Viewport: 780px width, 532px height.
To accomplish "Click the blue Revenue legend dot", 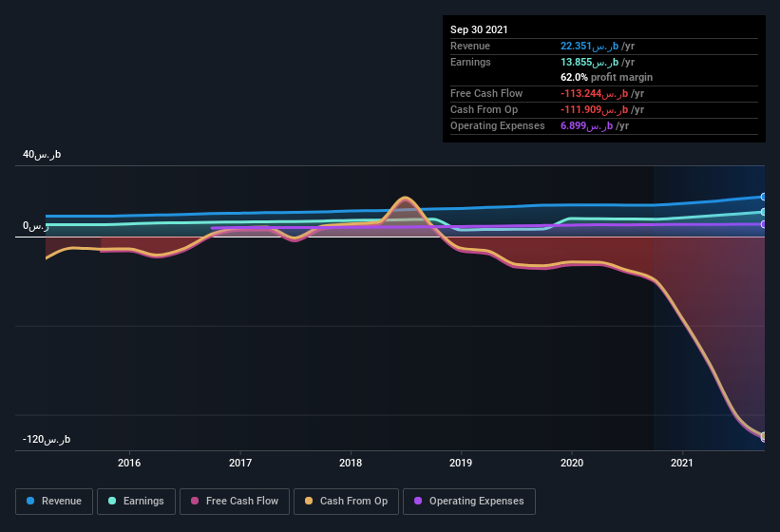I will click(30, 501).
